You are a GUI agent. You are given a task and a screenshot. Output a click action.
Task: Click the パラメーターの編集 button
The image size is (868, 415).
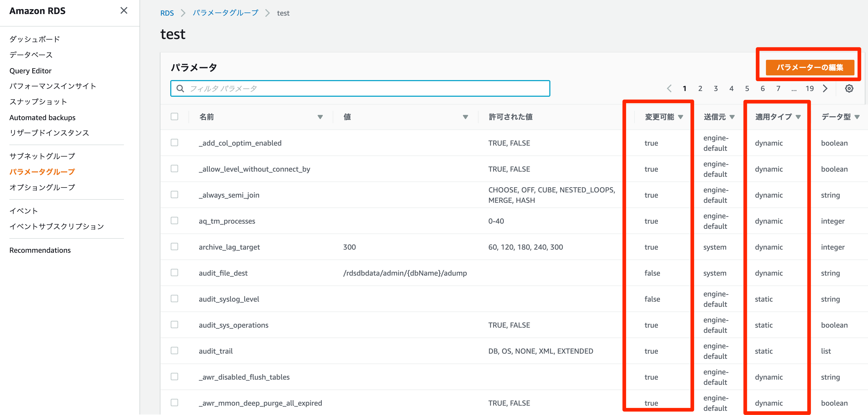click(x=810, y=67)
